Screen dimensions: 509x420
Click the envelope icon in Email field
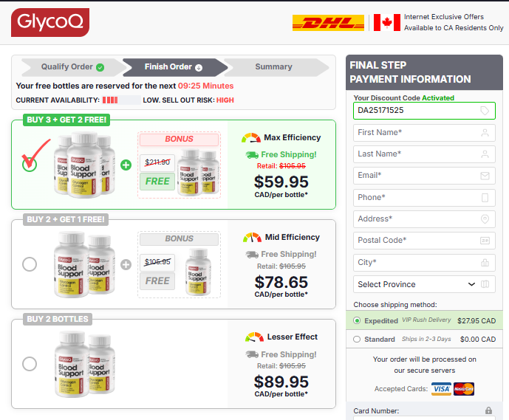tap(485, 176)
